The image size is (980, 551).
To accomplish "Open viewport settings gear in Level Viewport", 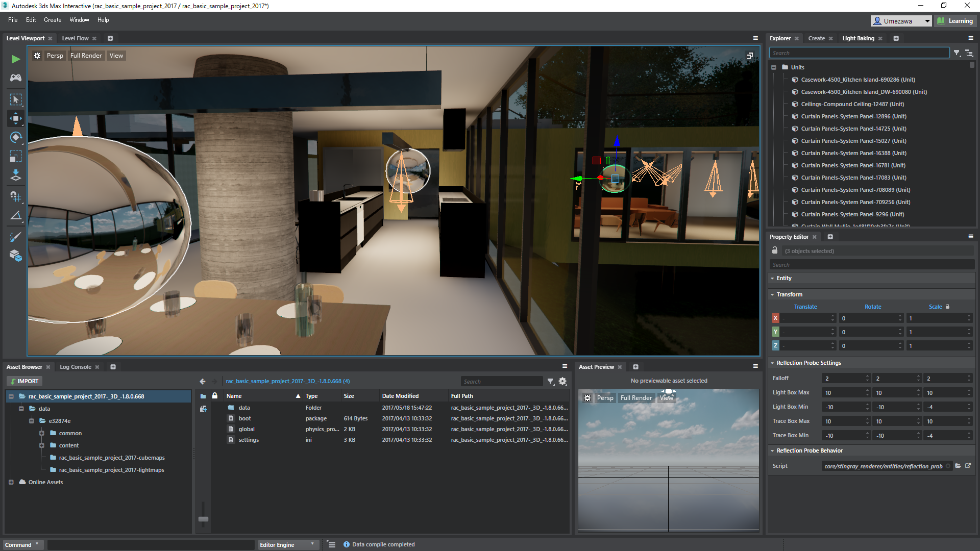I will pos(37,56).
